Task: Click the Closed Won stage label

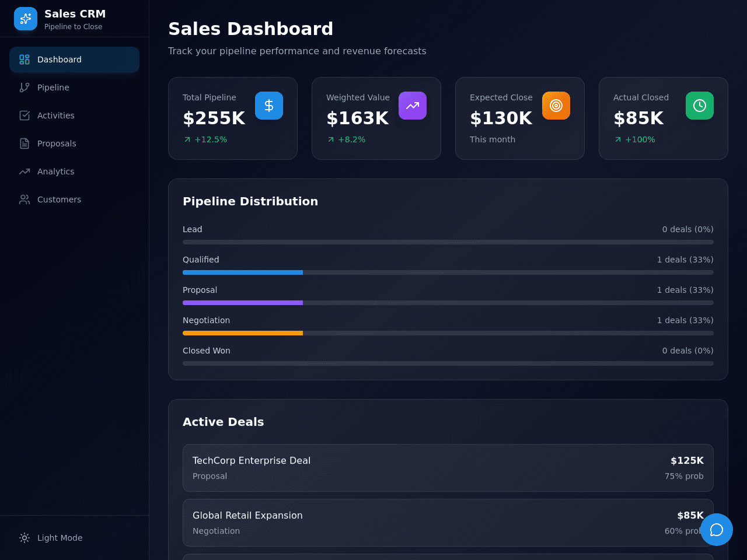Action: click(207, 351)
